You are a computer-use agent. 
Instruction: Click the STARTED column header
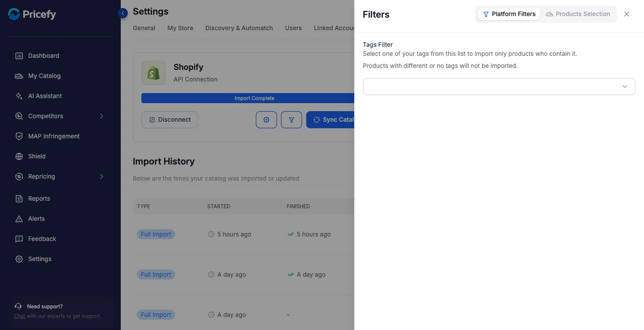click(x=219, y=206)
